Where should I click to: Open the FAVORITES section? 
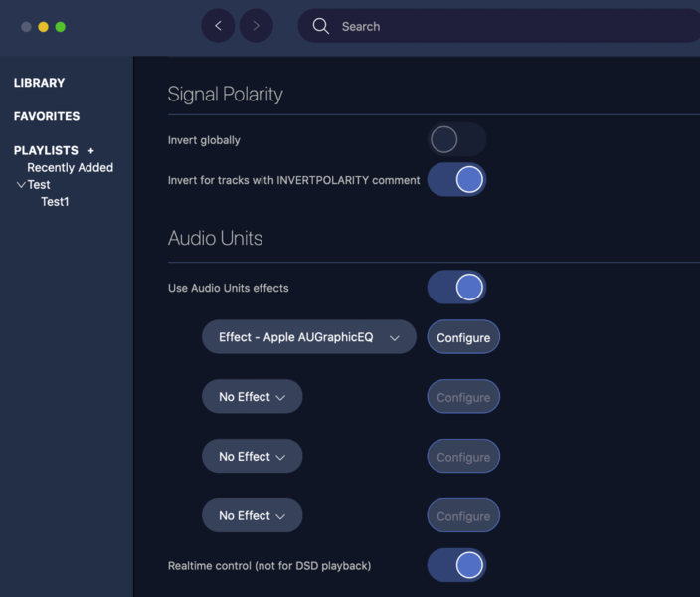pyautogui.click(x=47, y=116)
